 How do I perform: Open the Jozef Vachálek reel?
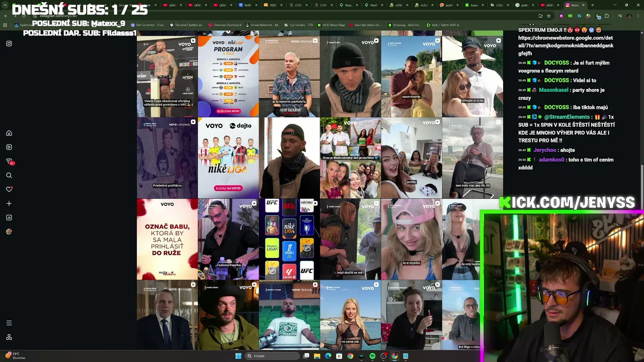[289, 76]
